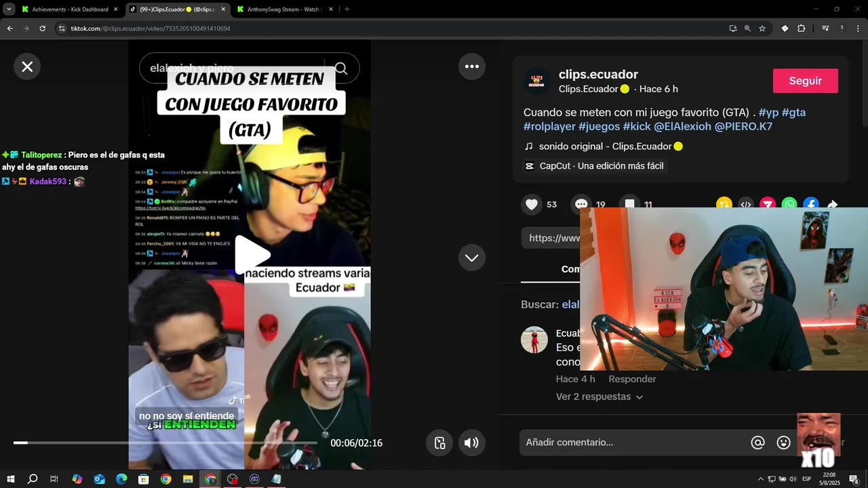The width and height of the screenshot is (868, 488).
Task: Click the CapCut · Una edición más fácil tag
Action: [x=594, y=166]
